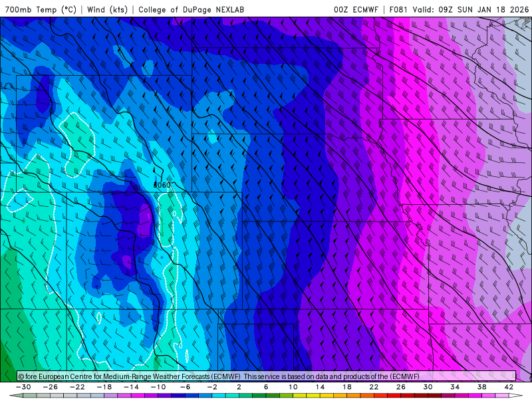Click the -2 colorbar tick label
532x399 pixels.
click(x=212, y=387)
